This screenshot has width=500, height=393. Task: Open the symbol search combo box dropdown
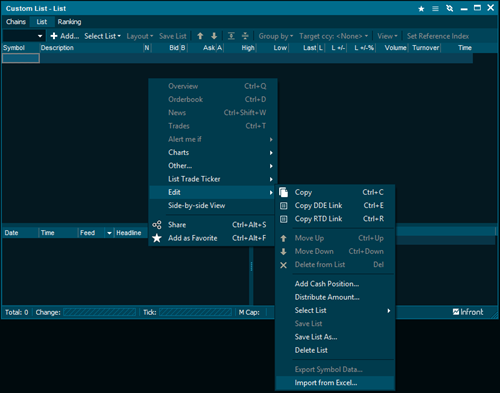point(40,36)
